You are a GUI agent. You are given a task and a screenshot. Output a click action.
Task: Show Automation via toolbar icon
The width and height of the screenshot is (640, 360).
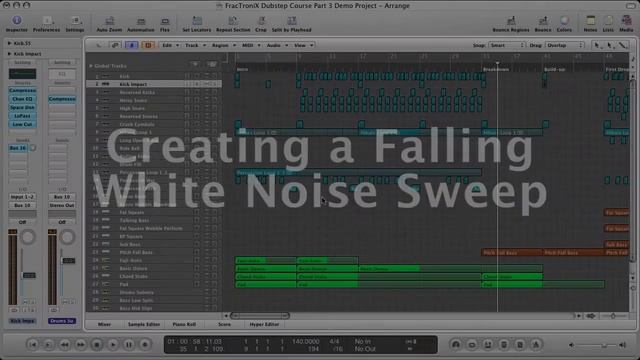click(141, 21)
